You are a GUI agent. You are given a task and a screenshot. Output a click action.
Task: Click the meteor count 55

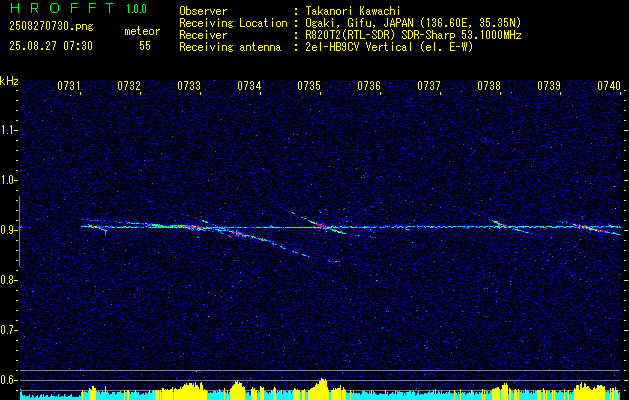(x=145, y=46)
